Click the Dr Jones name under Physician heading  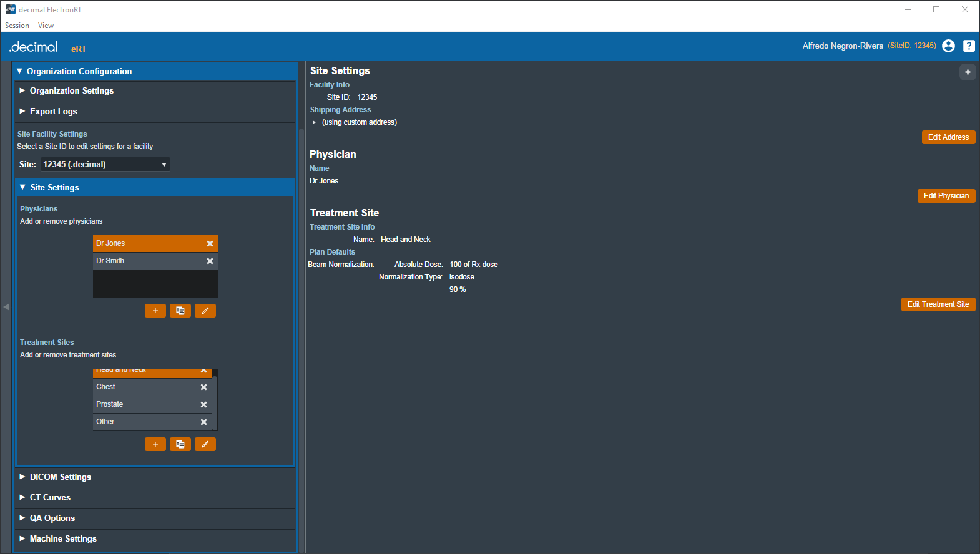tap(324, 181)
